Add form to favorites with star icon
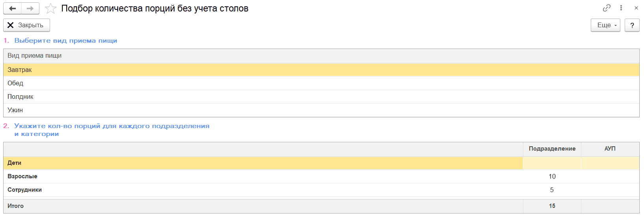 coord(50,8)
